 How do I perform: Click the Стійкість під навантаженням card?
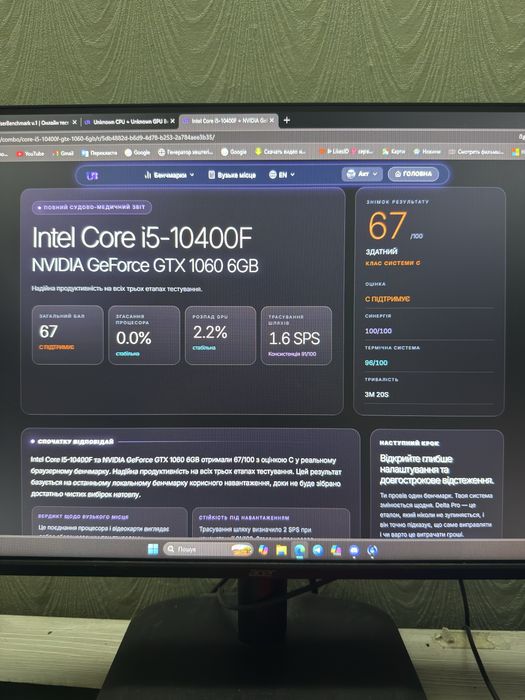271,522
